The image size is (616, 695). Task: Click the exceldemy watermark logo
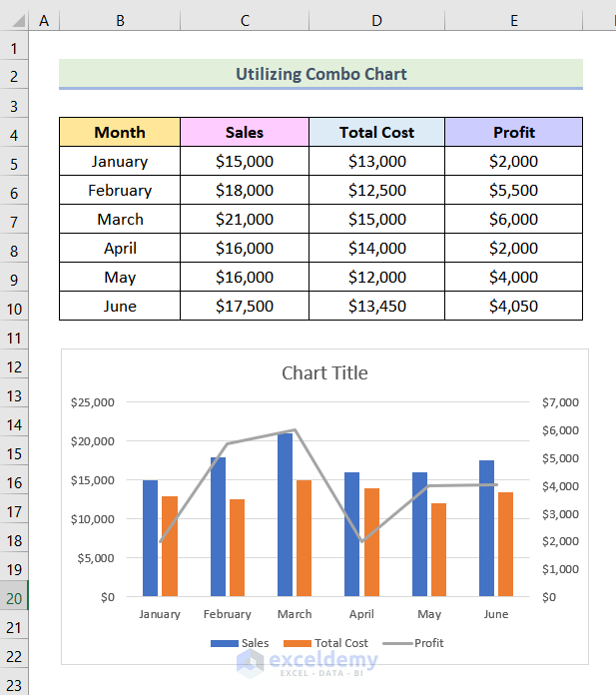(251, 661)
